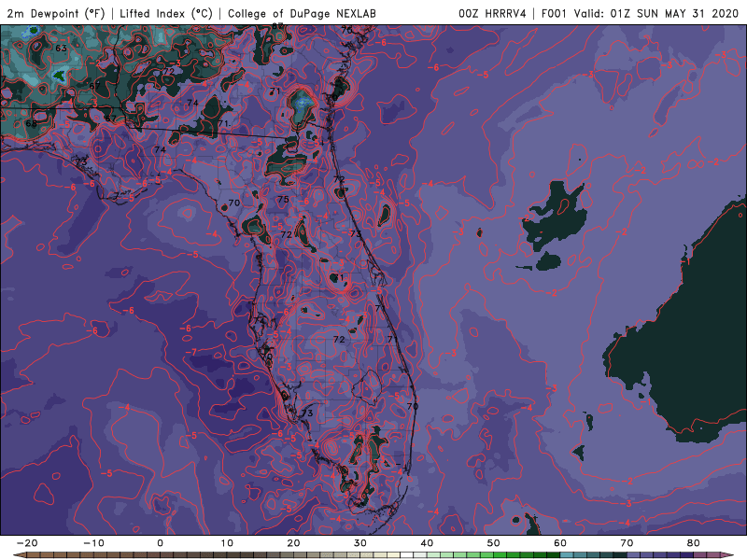Click the '-10' color scale label
747x560 pixels.
(94, 543)
